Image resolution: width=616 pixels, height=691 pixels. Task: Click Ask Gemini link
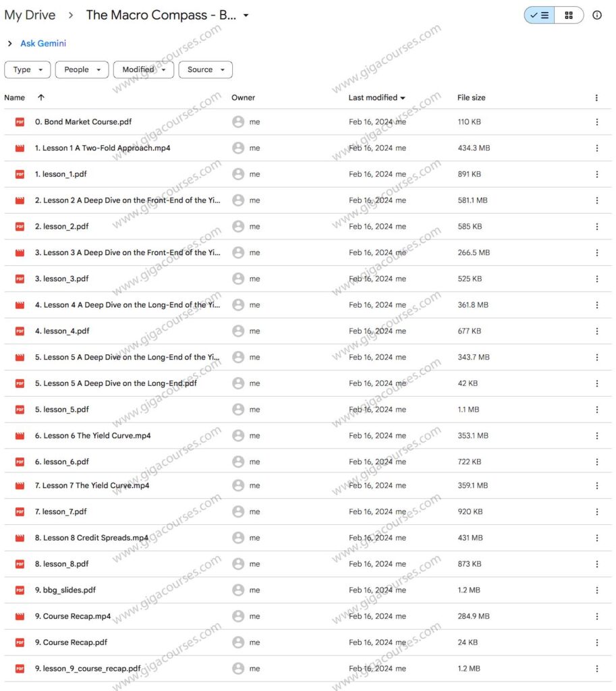pyautogui.click(x=43, y=44)
